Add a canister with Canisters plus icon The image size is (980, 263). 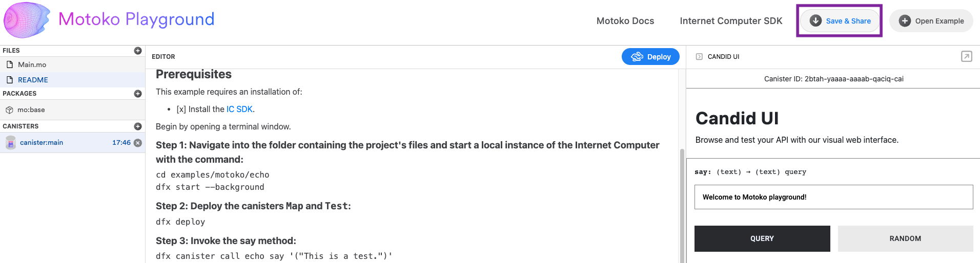[x=138, y=126]
